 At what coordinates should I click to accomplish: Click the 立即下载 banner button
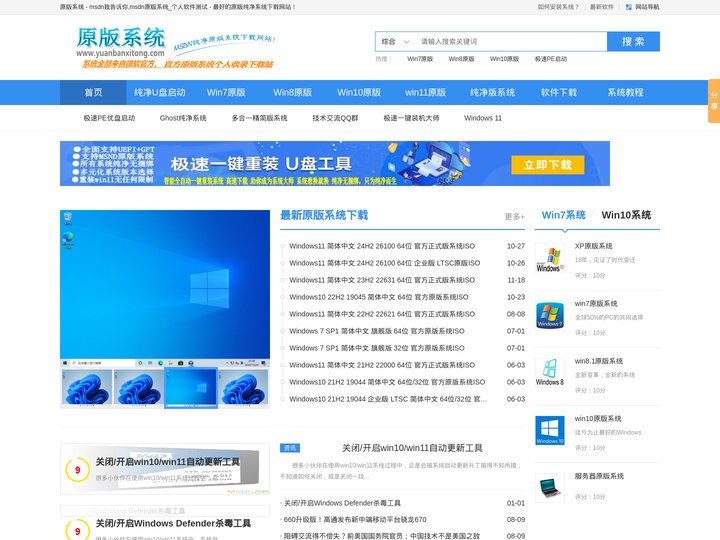547,165
